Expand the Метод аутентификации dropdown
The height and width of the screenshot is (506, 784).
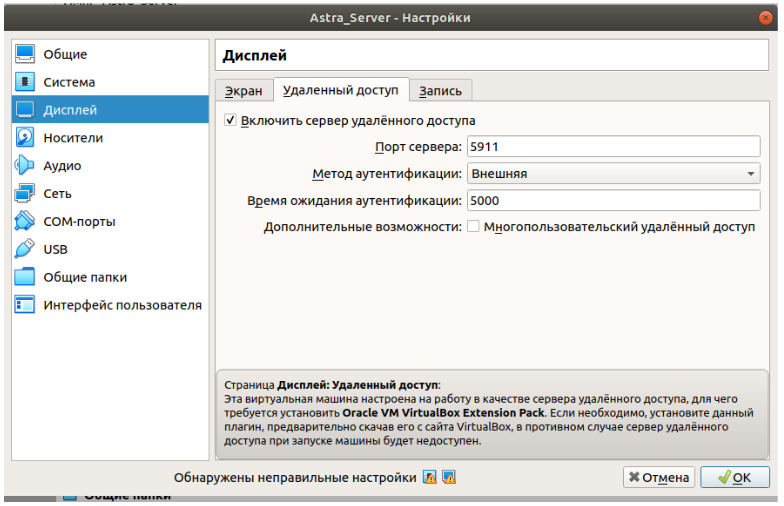pyautogui.click(x=613, y=174)
